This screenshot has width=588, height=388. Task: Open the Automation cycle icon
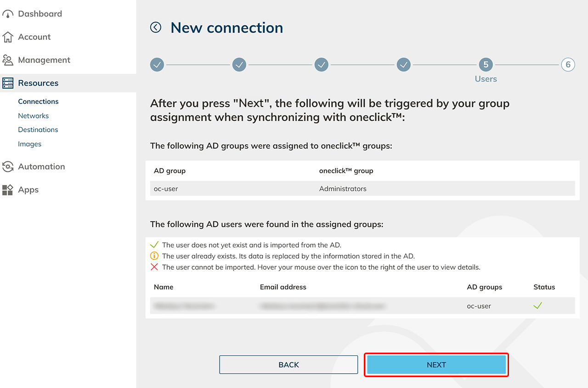pyautogui.click(x=8, y=167)
